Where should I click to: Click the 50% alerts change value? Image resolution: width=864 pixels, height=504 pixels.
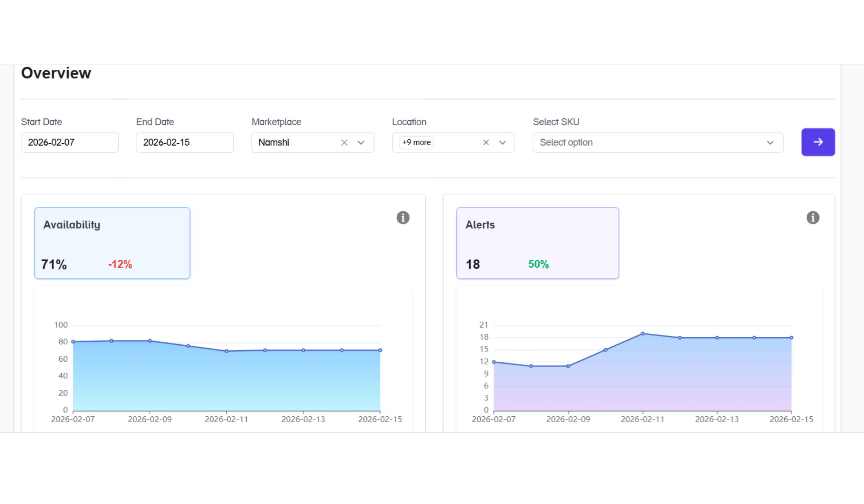[x=538, y=264]
